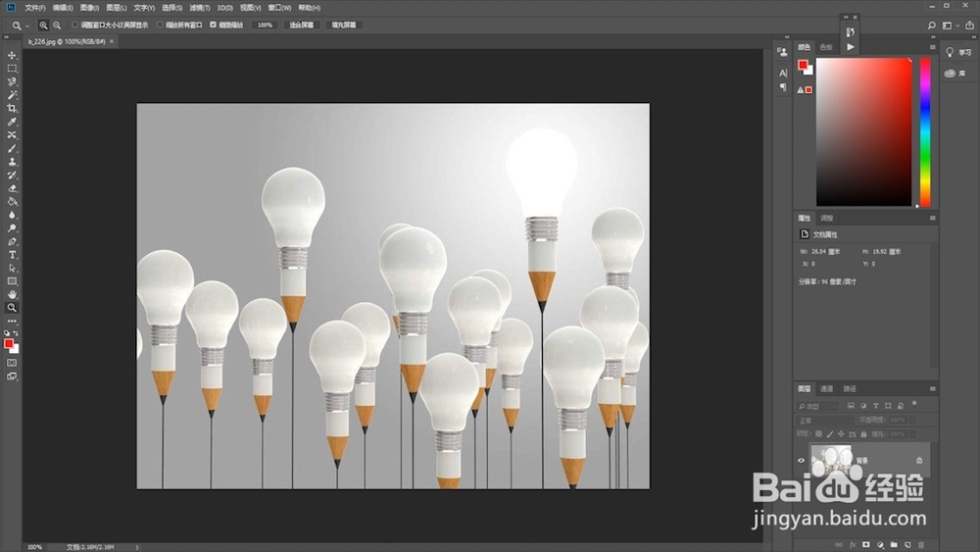Select the Crop tool
Viewport: 980px width, 552px height.
12,108
